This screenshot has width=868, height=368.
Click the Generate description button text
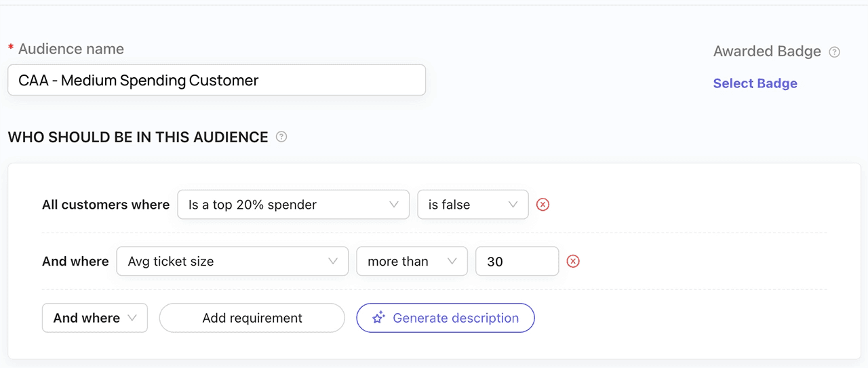point(456,318)
